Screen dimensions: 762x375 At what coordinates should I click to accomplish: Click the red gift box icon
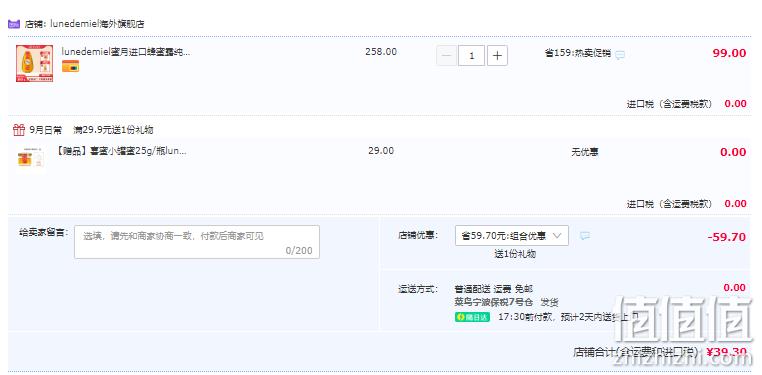click(x=19, y=130)
